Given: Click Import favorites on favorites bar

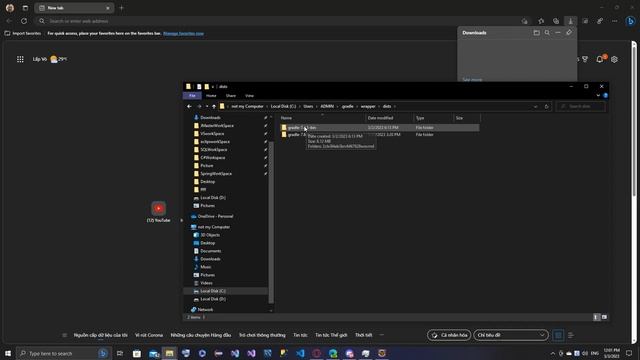Looking at the screenshot, I should click(23, 33).
